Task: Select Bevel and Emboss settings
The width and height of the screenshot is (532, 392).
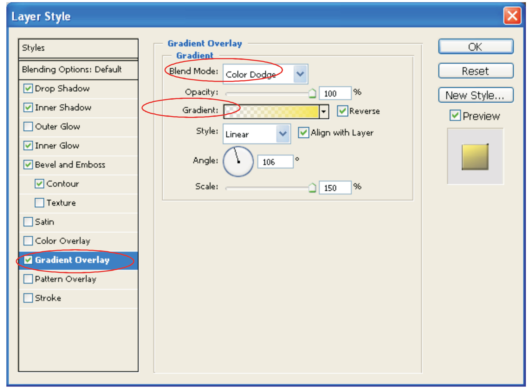Action: (x=70, y=165)
